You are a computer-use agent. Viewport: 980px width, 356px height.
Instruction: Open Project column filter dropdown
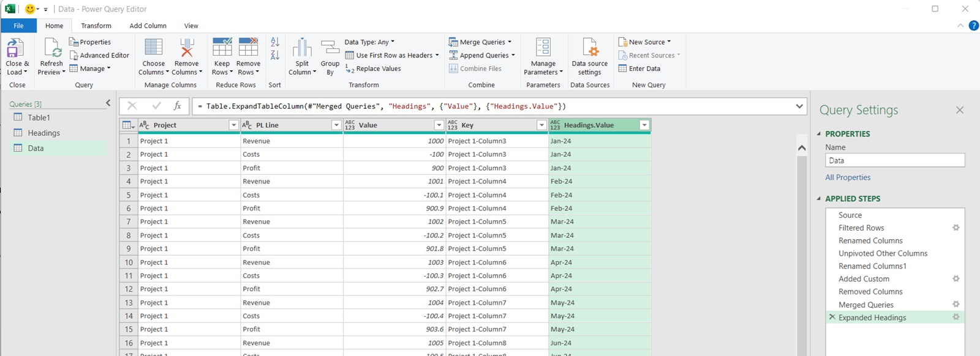[233, 125]
